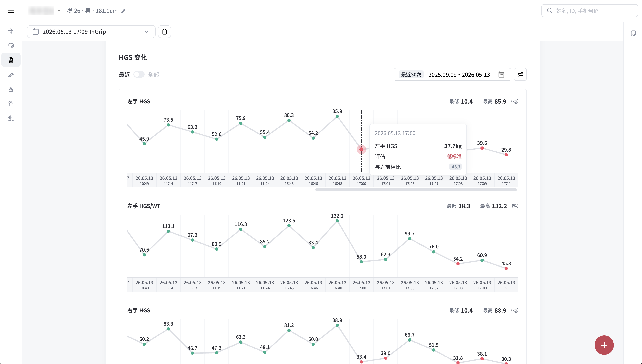Delete the selected InGrip record
Image resolution: width=642 pixels, height=364 pixels.
165,32
